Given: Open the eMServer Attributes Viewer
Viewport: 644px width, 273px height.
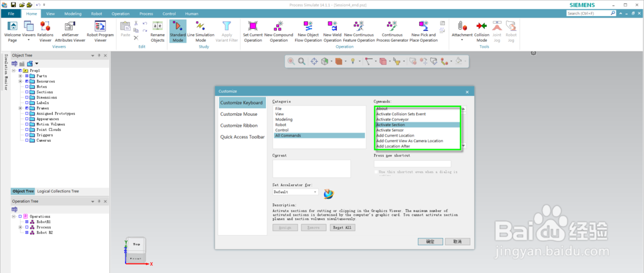Looking at the screenshot, I should (70, 32).
